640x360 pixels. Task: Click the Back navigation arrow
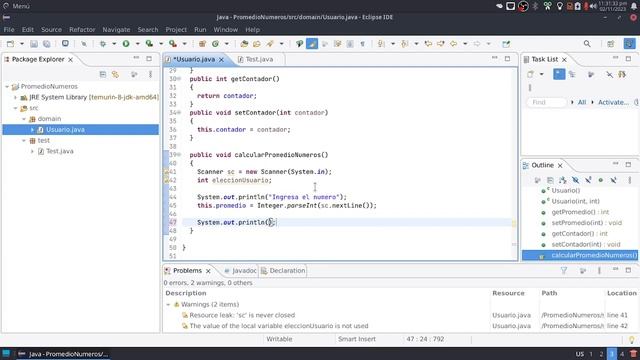453,44
